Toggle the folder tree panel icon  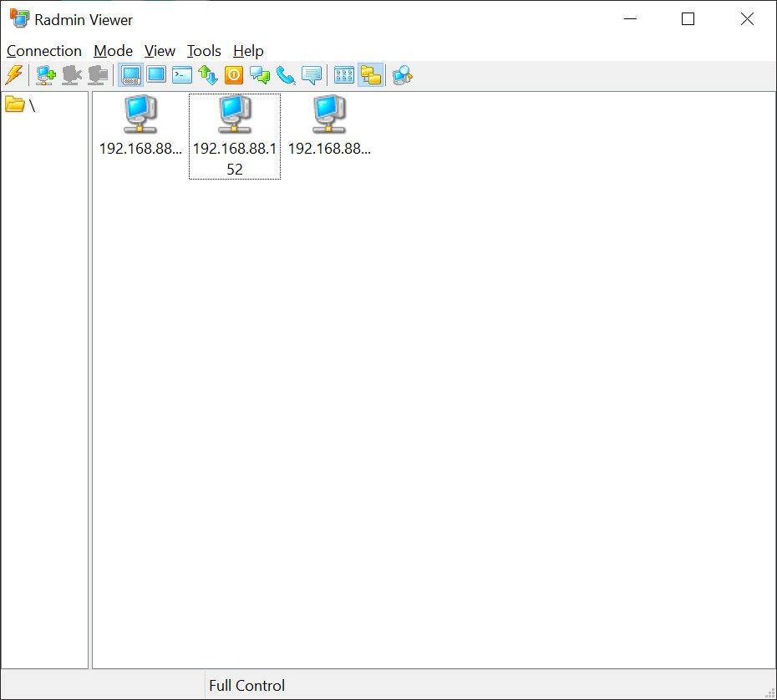(371, 75)
